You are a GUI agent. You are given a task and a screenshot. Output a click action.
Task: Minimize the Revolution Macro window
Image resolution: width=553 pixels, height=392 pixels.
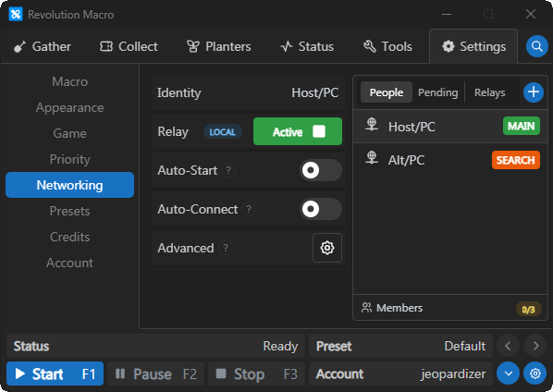pos(447,14)
